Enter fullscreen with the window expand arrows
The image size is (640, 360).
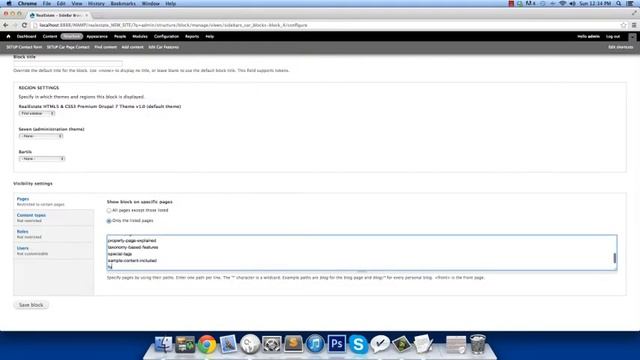[634, 13]
